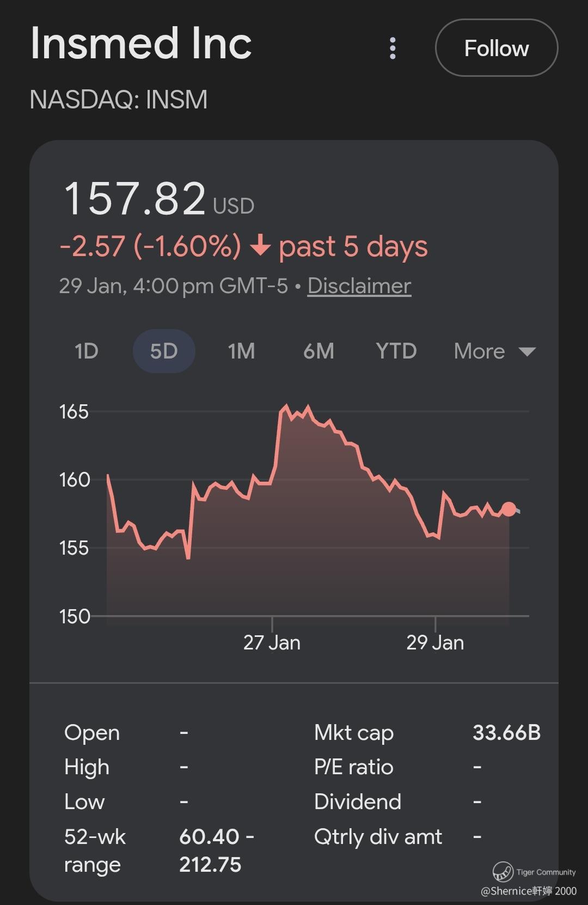588x905 pixels.
Task: Switch chart to 1D range
Action: coord(86,351)
